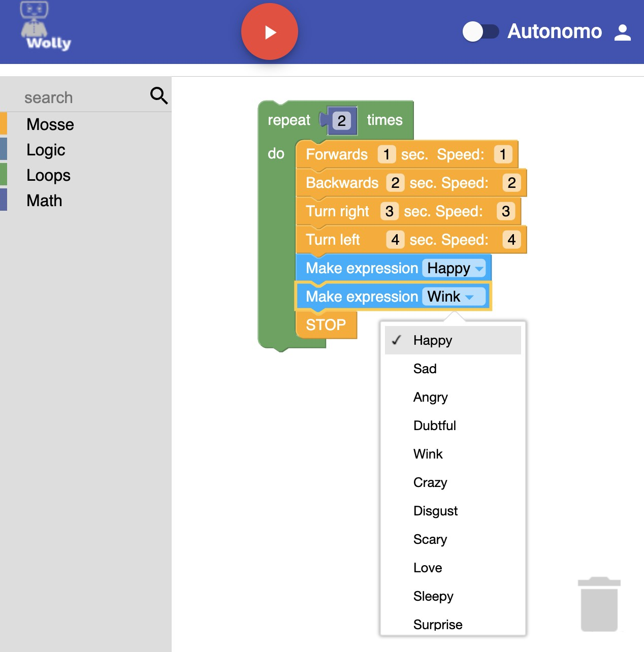Click the trash can icon
644x652 pixels.
(x=599, y=604)
